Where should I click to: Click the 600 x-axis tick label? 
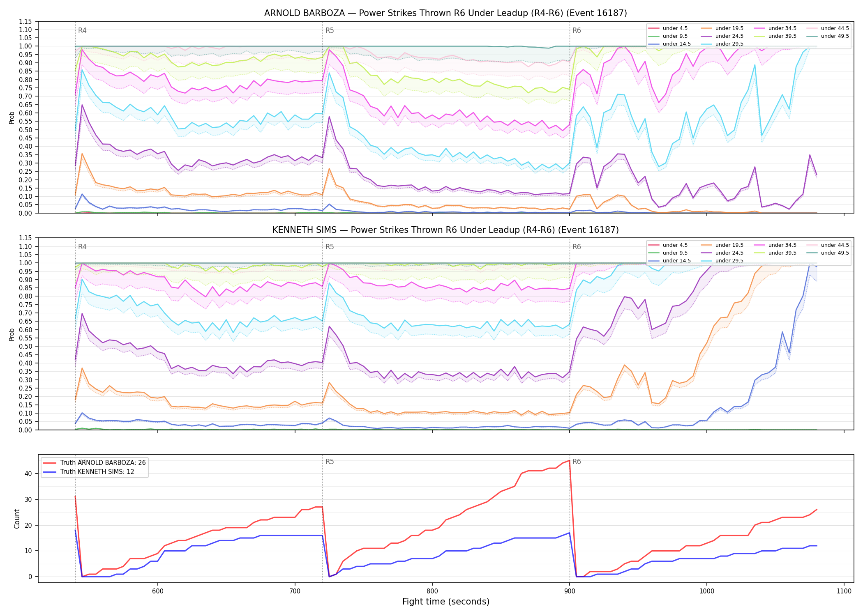[158, 591]
